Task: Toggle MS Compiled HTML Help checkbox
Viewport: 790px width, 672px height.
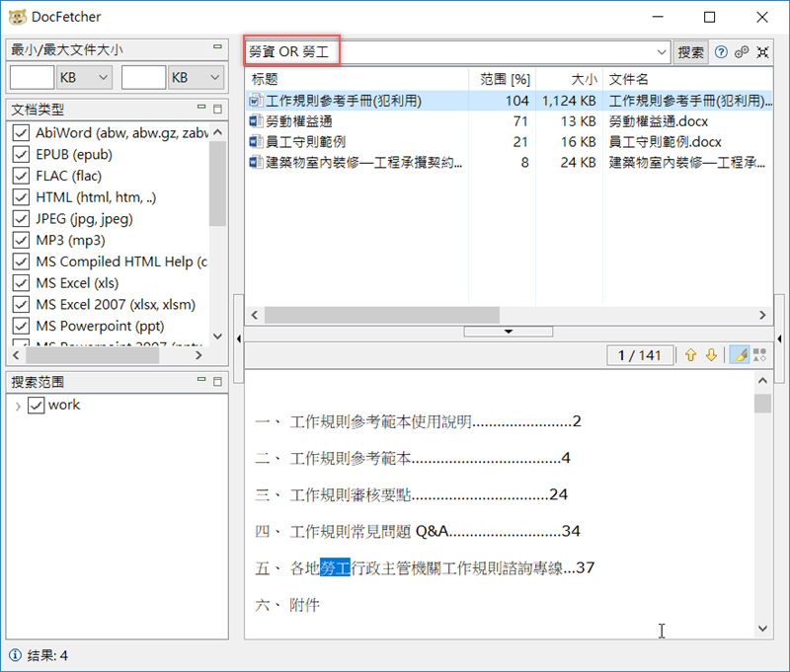Action: tap(21, 261)
